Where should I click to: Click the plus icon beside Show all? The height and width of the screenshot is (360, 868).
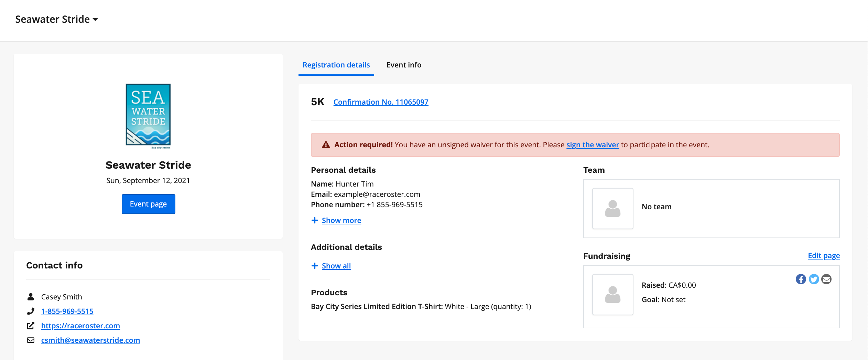point(314,266)
